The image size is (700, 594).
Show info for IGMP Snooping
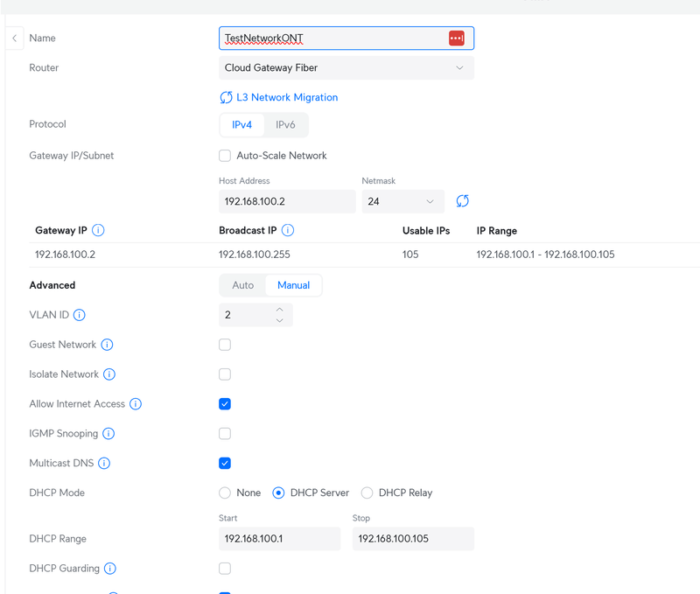pos(108,434)
